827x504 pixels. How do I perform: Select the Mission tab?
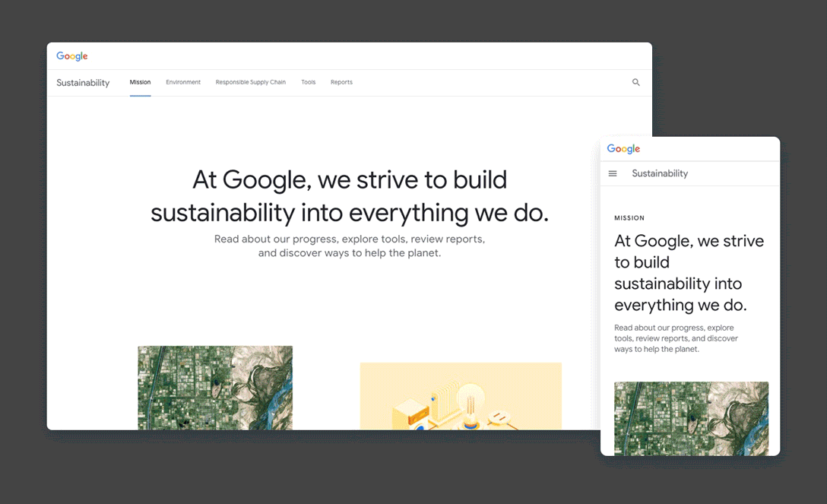point(141,82)
